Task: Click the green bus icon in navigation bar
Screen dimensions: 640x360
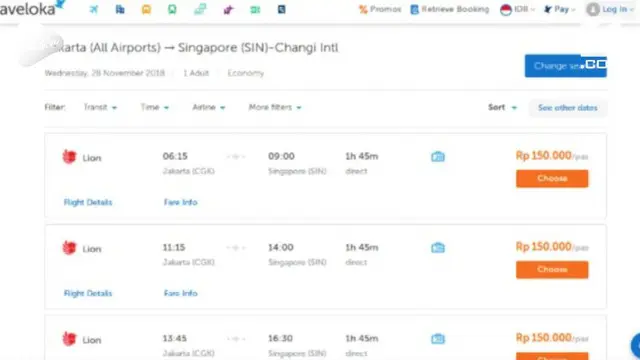Action: tap(172, 9)
